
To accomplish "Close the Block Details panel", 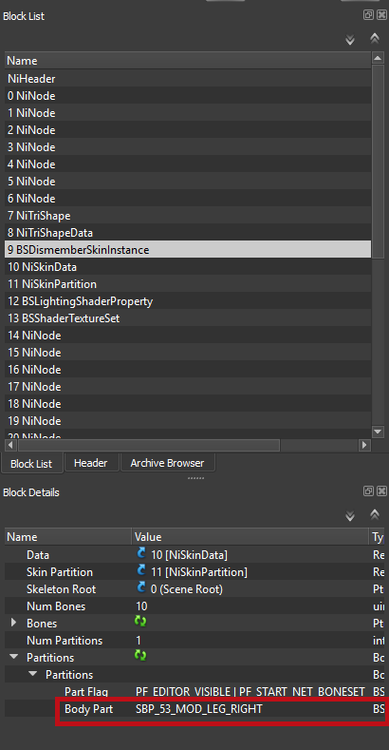I will point(381,491).
